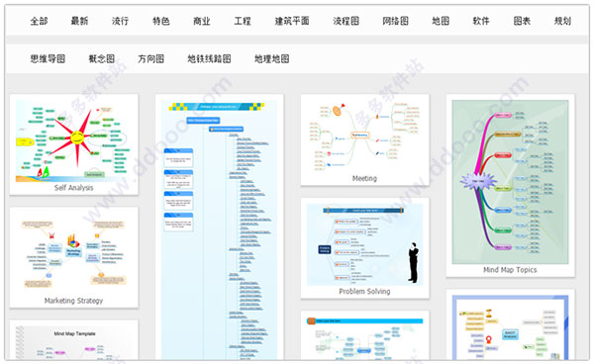The height and width of the screenshot is (364, 594).
Task: Filter by 概念图 subcategory
Action: (x=102, y=58)
